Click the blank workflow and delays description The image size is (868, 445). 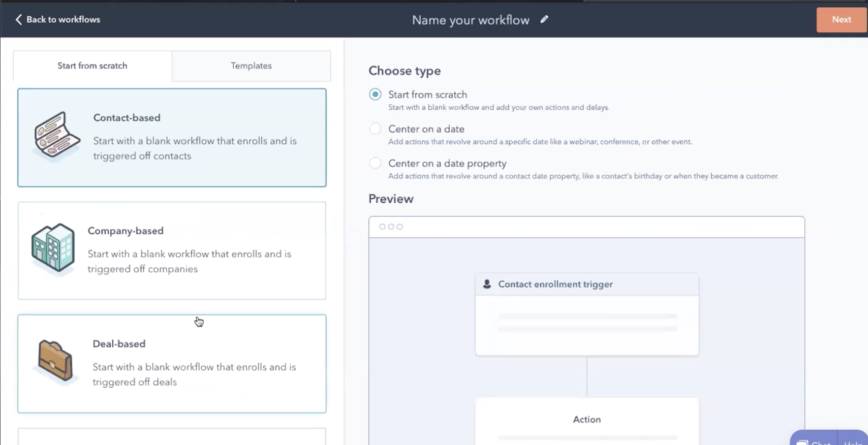[x=498, y=107]
